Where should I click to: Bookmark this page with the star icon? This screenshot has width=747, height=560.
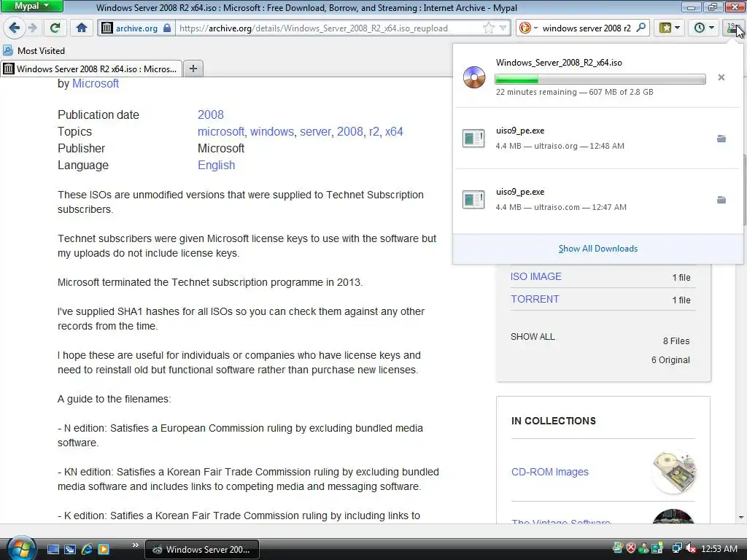pos(489,28)
